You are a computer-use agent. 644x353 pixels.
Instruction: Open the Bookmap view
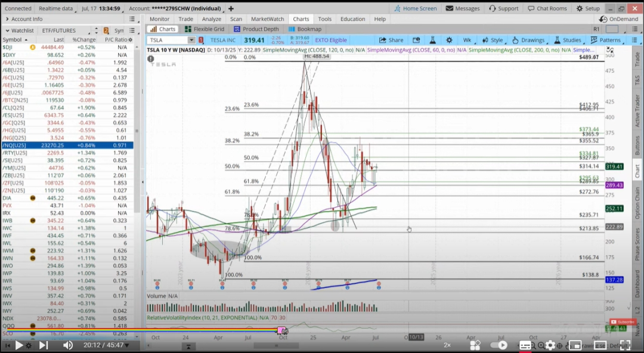305,29
